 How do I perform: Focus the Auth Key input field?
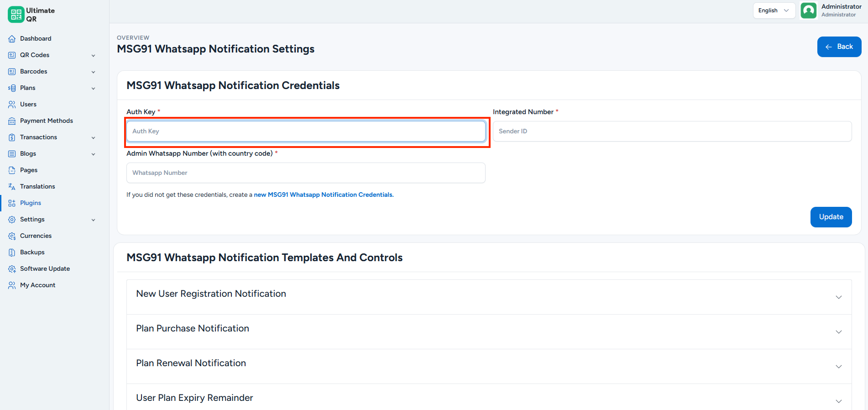[x=306, y=131]
